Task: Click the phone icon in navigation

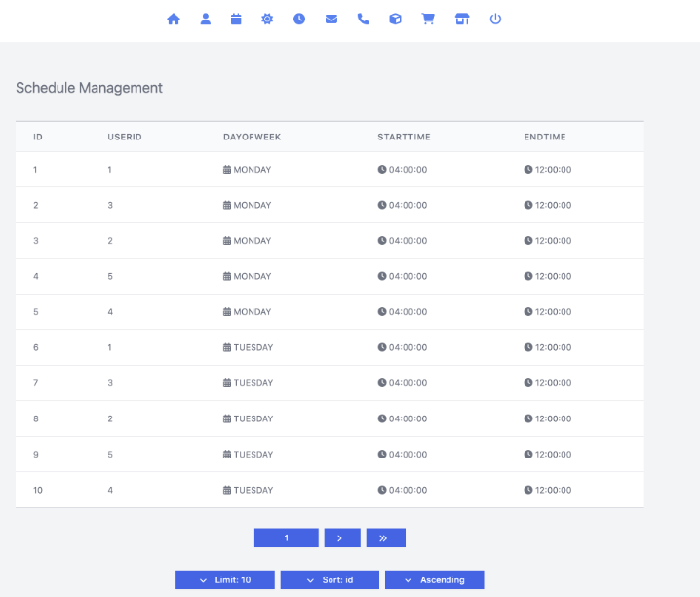Action: click(364, 19)
